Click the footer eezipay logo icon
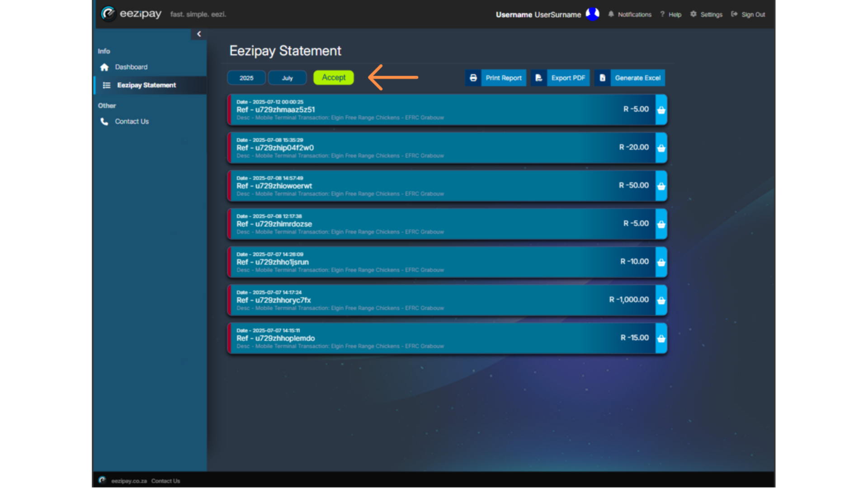The height and width of the screenshot is (488, 868). (x=103, y=480)
